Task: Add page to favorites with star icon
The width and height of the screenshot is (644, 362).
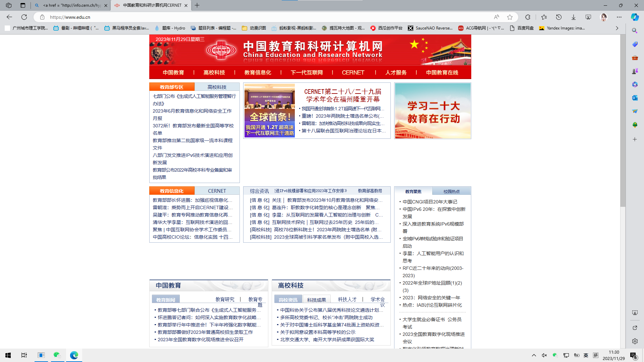Action: coord(510,17)
